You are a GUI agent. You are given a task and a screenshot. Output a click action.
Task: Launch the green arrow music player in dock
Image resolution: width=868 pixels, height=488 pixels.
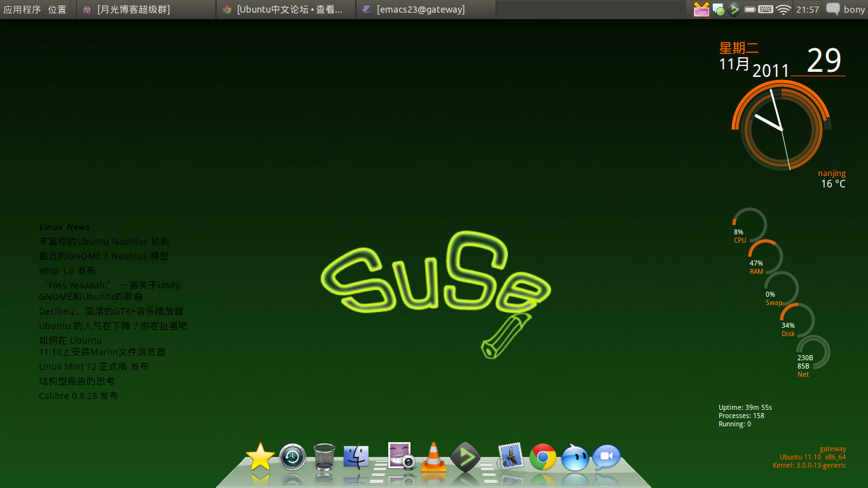point(465,457)
